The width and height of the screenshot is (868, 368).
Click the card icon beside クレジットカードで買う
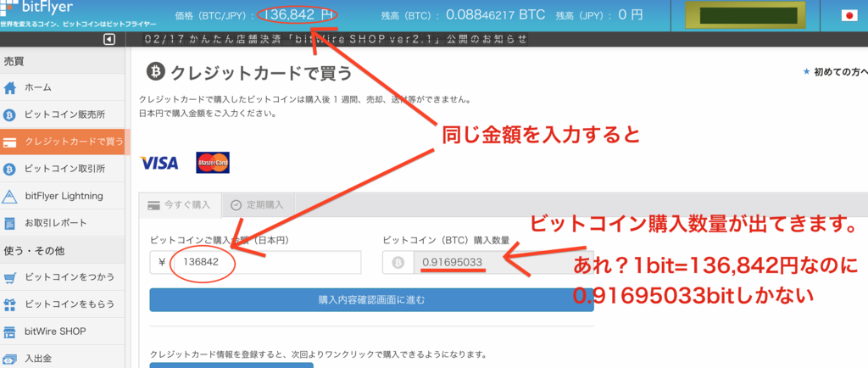click(x=9, y=142)
